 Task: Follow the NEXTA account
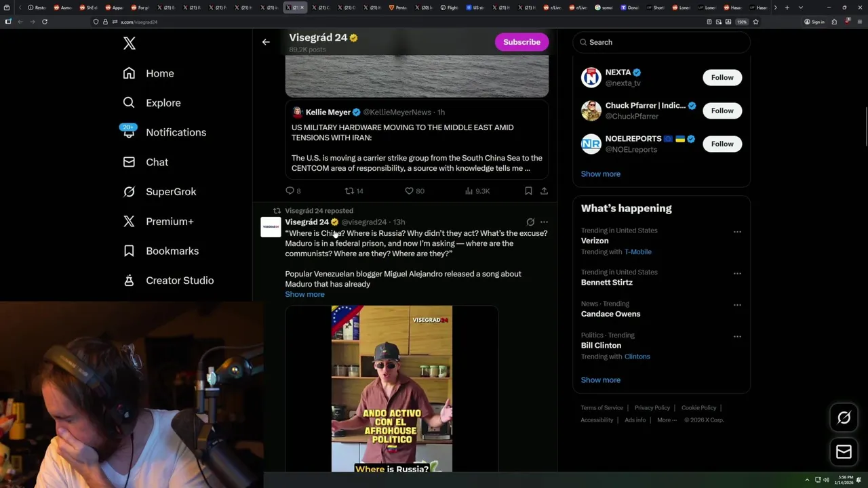tap(722, 77)
